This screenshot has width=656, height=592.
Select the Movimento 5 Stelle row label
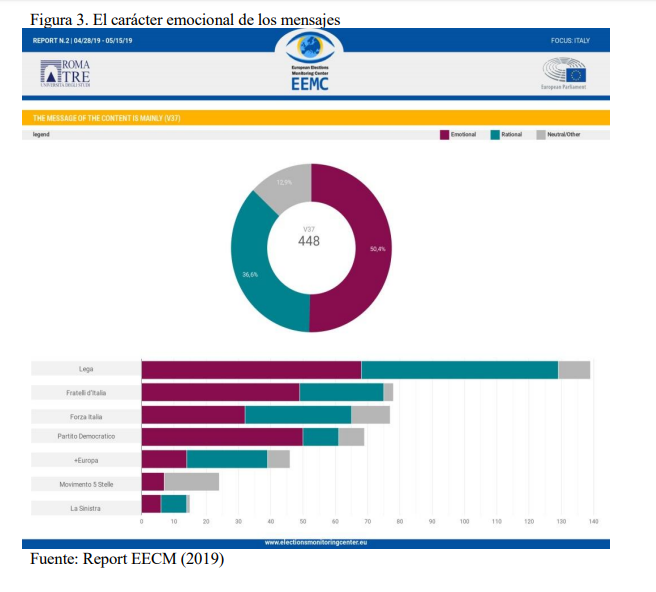(86, 483)
